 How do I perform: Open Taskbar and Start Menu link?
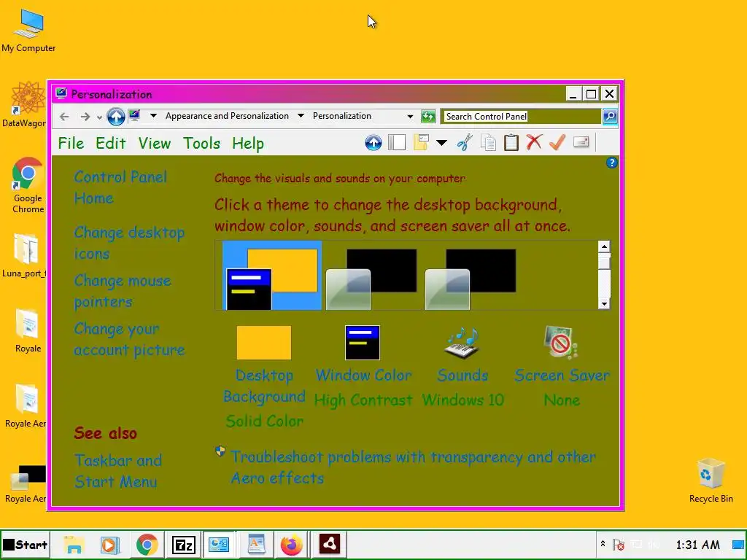(x=118, y=471)
